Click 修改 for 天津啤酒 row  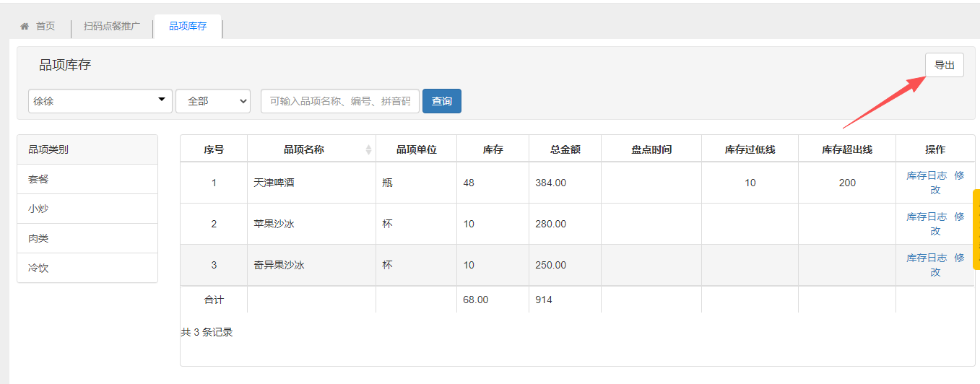959,175
